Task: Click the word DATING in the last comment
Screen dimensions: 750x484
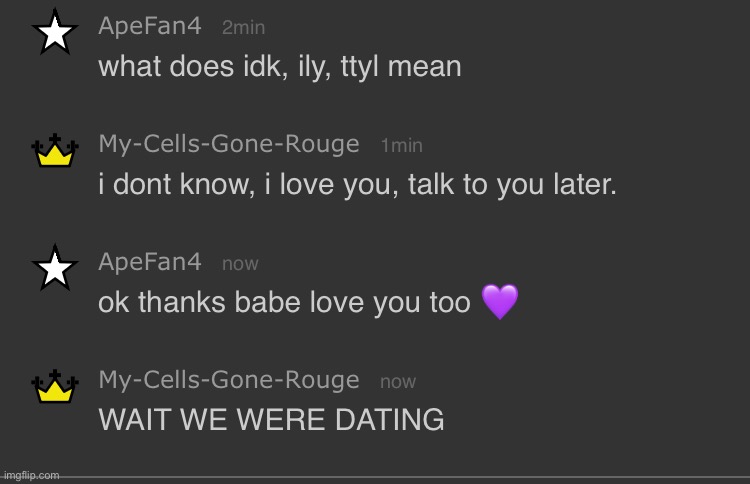Action: pos(389,419)
